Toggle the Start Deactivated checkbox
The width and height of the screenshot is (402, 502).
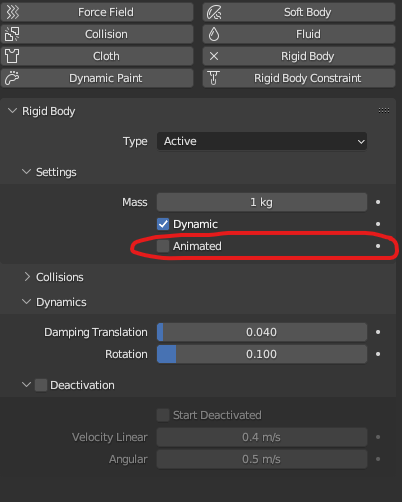[163, 415]
